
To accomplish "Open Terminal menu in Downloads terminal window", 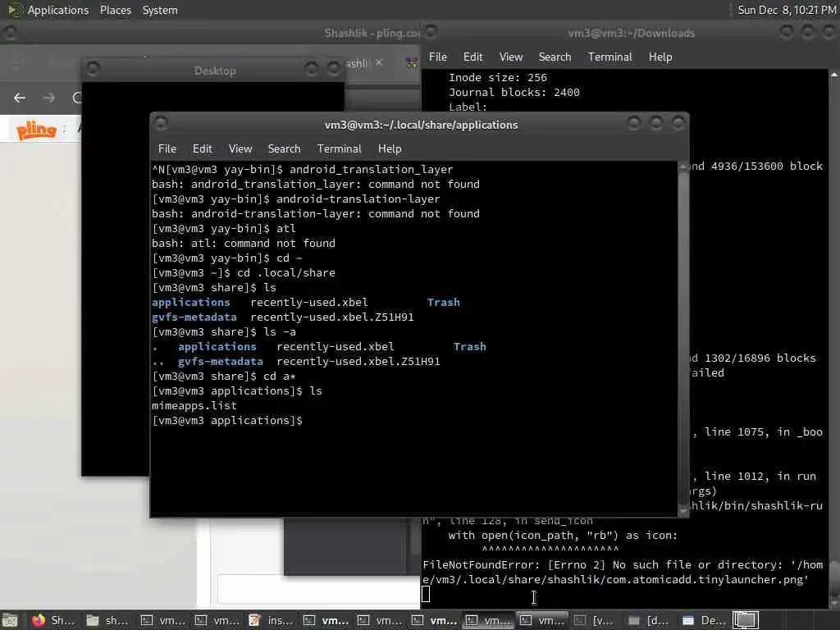I will click(x=609, y=57).
